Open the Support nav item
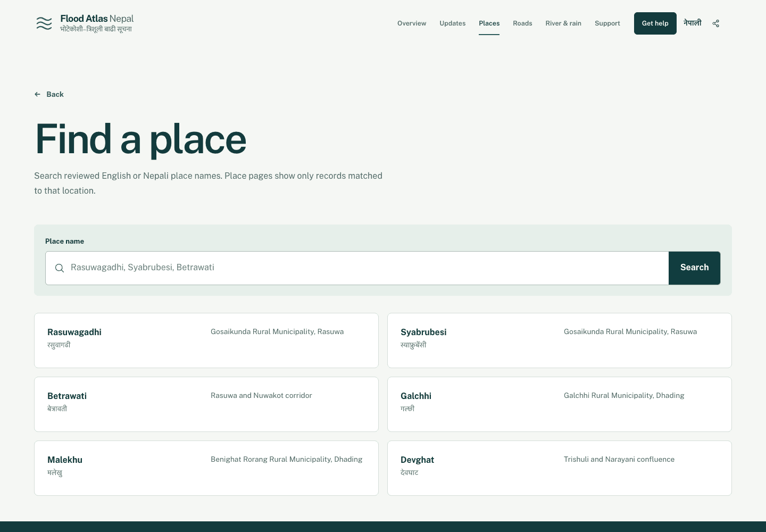 (607, 23)
